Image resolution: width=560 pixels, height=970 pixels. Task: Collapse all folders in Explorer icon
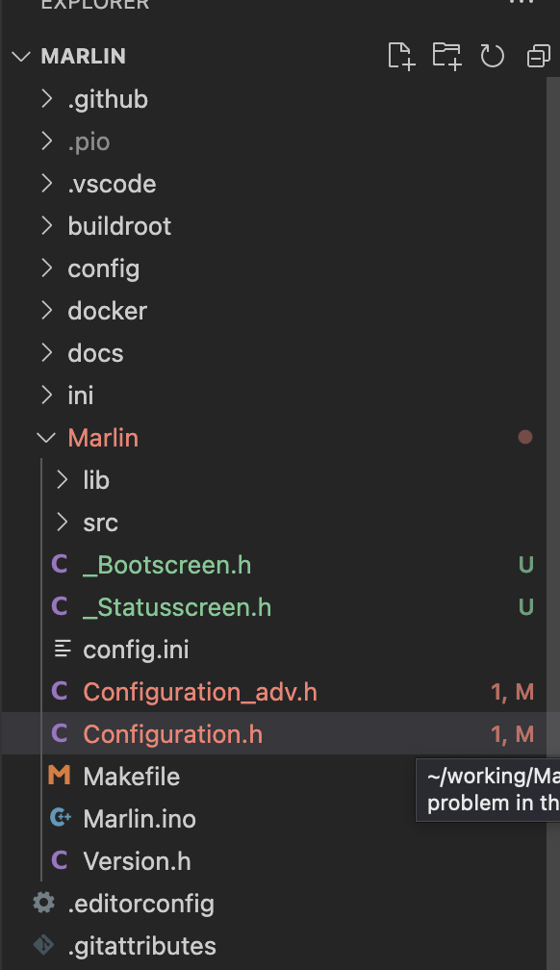point(538,56)
